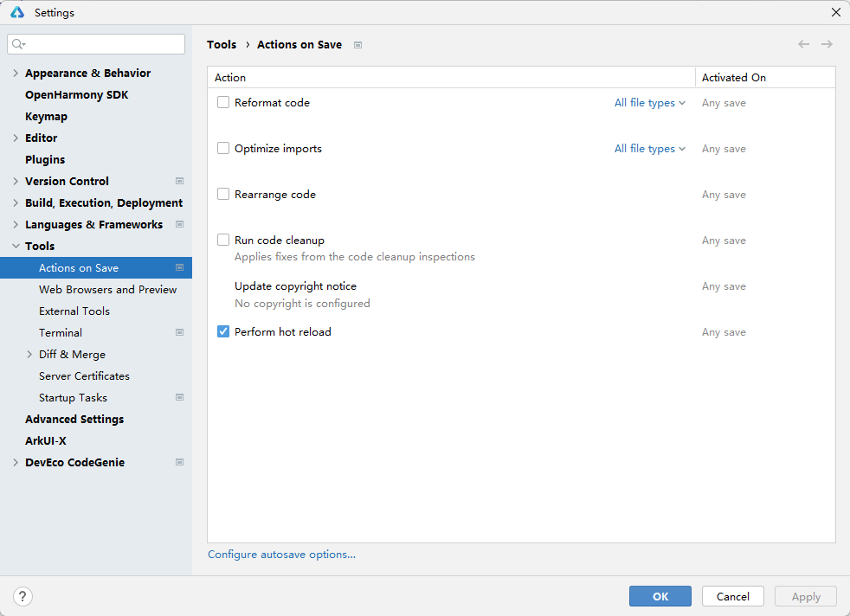Open the Plugins settings page
The image size is (850, 616).
point(45,159)
